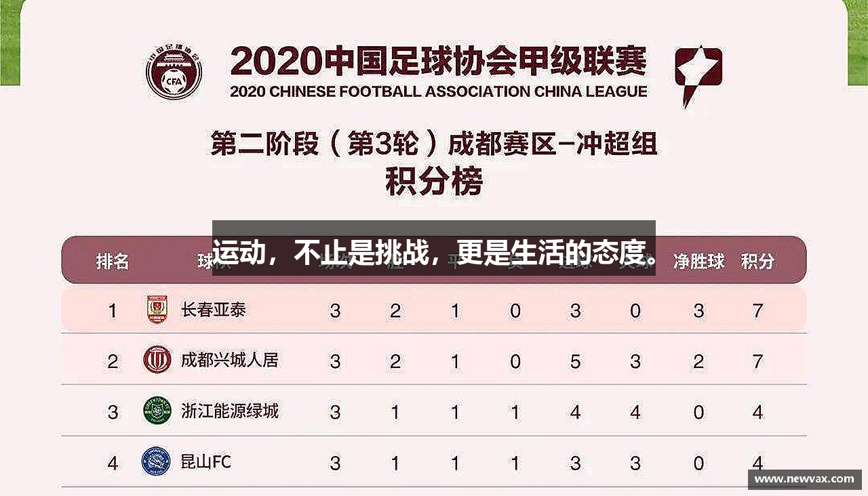
Task: Click the 2020中国足球协会甲级联赛 title
Action: click(438, 62)
